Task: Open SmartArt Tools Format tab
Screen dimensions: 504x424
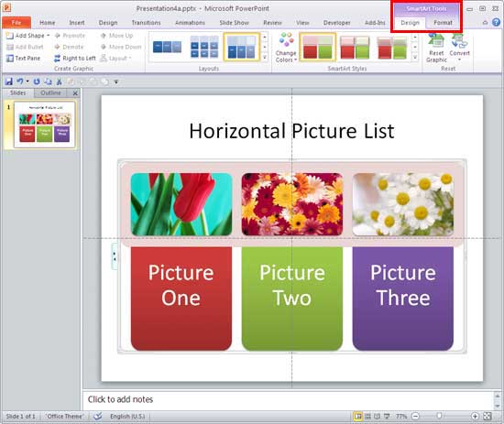Action: tap(443, 23)
